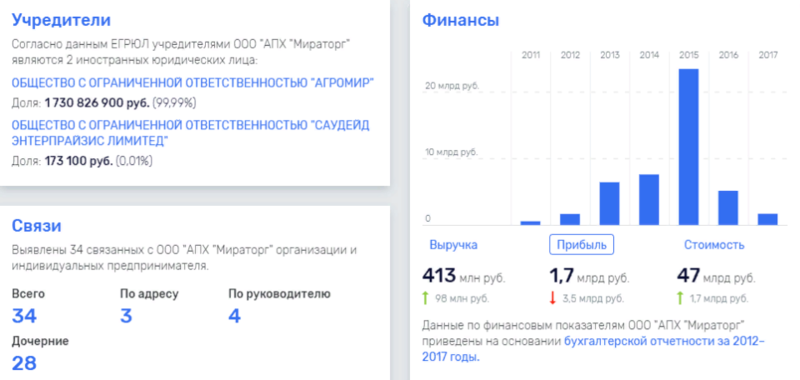Open the 3 connections by address
Image resolution: width=800 pixels, height=380 pixels.
[126, 316]
